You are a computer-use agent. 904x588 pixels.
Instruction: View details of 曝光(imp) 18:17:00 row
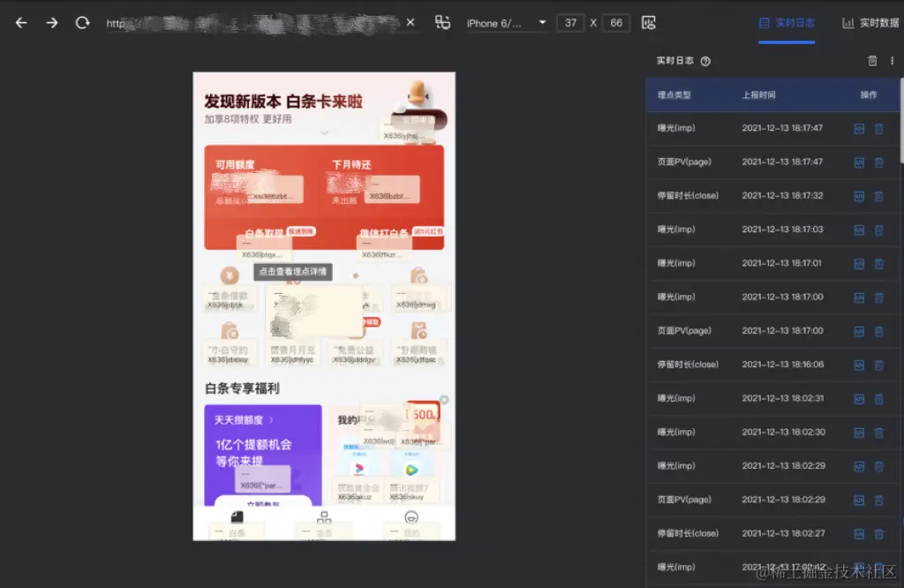tap(859, 298)
